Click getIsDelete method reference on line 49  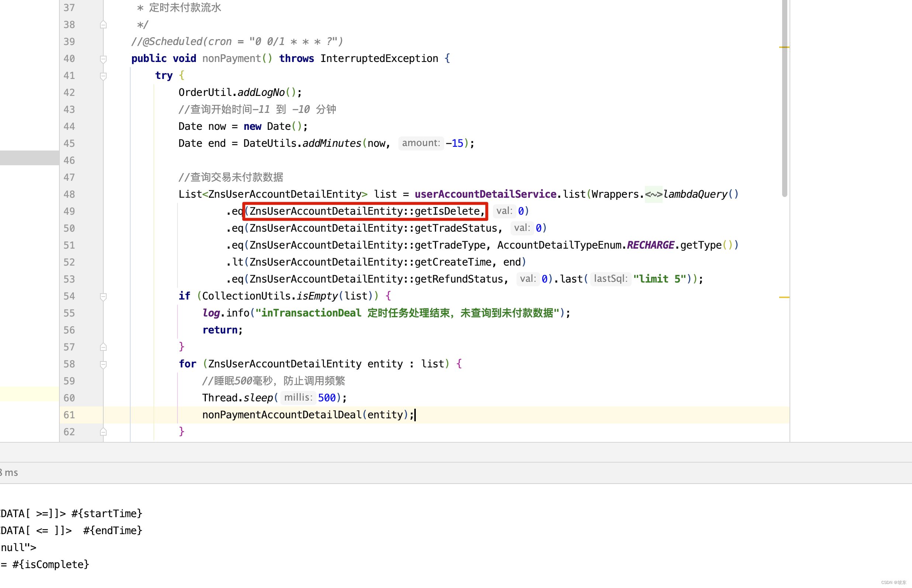447,211
